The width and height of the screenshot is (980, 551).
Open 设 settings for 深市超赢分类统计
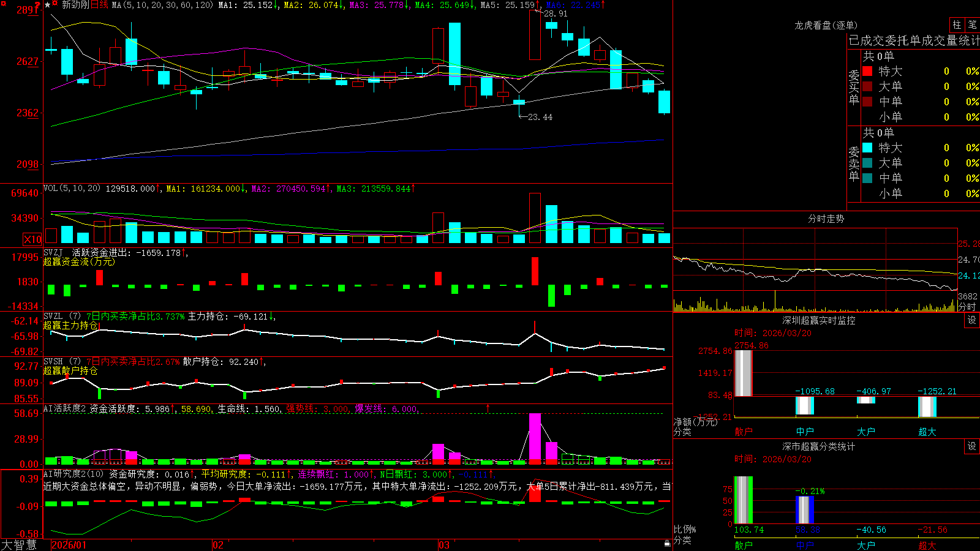tap(972, 446)
